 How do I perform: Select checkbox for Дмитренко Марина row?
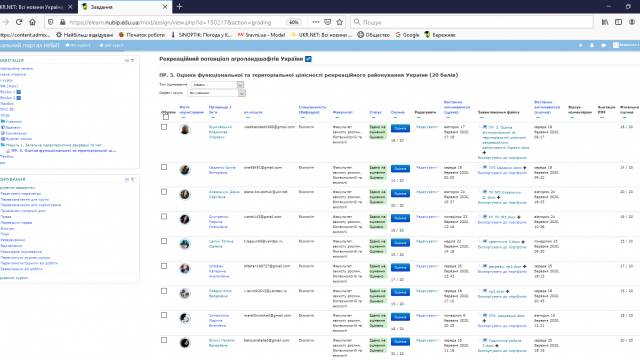tap(164, 216)
